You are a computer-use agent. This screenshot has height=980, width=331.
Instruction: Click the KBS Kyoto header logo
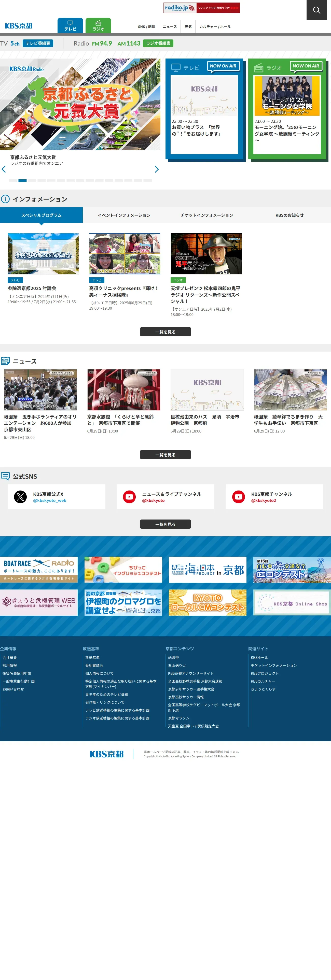18,26
